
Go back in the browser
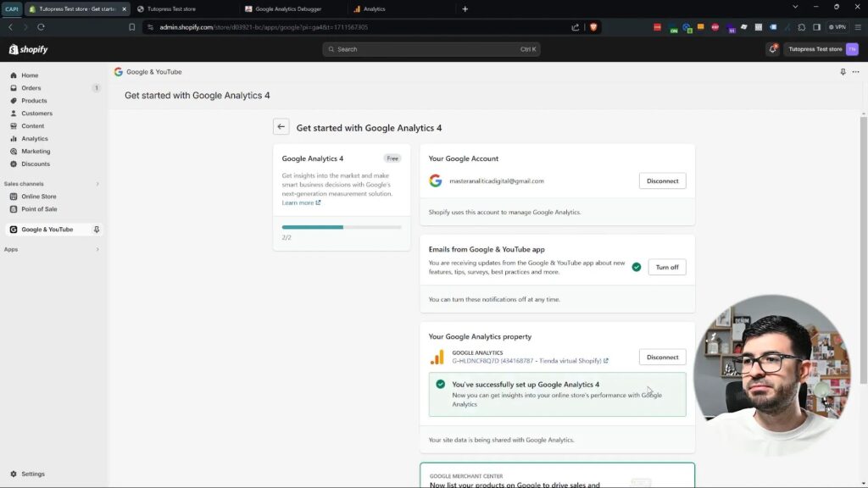point(10,27)
